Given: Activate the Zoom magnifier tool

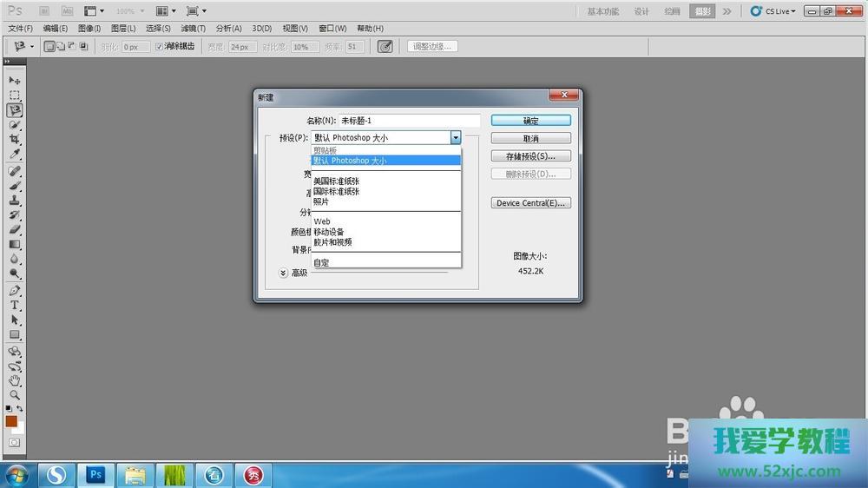Looking at the screenshot, I should (x=15, y=395).
